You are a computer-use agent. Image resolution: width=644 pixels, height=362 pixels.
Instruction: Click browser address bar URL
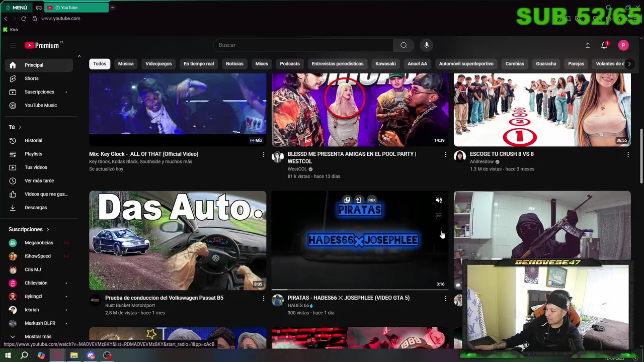tap(60, 19)
